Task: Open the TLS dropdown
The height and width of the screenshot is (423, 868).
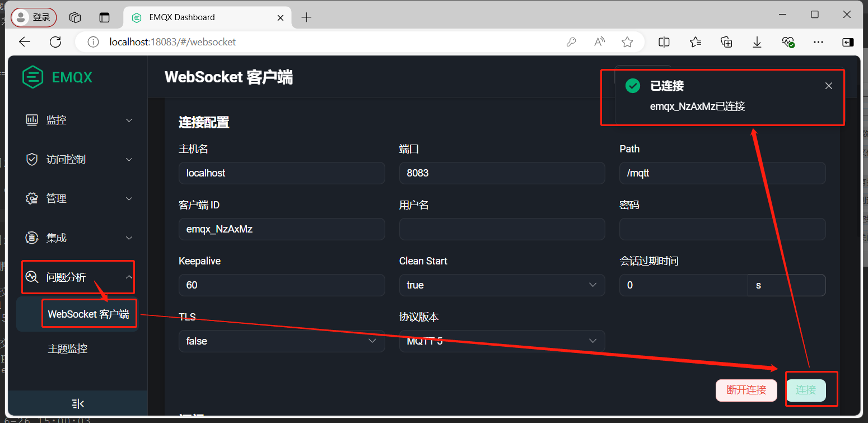Action: pyautogui.click(x=282, y=341)
